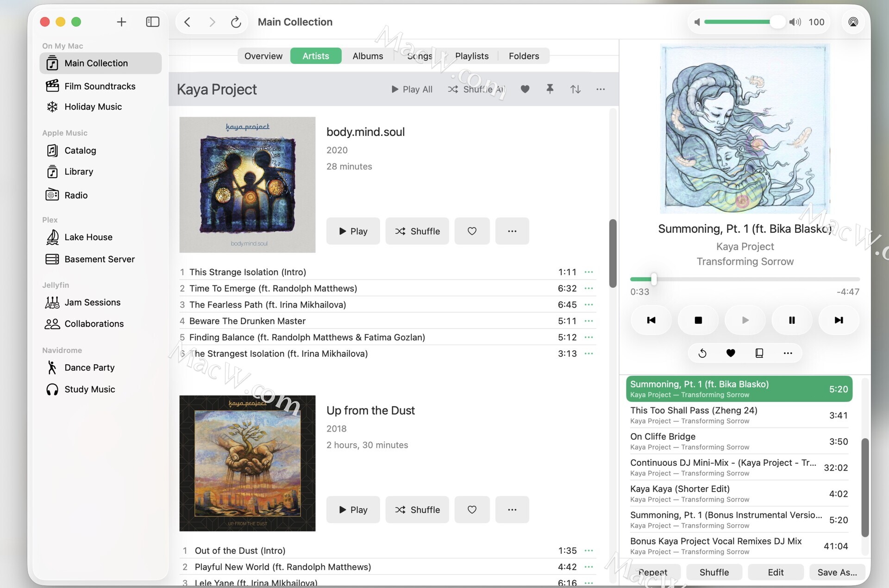The image size is (889, 588).
Task: Open the Basement Server library
Action: 100,259
